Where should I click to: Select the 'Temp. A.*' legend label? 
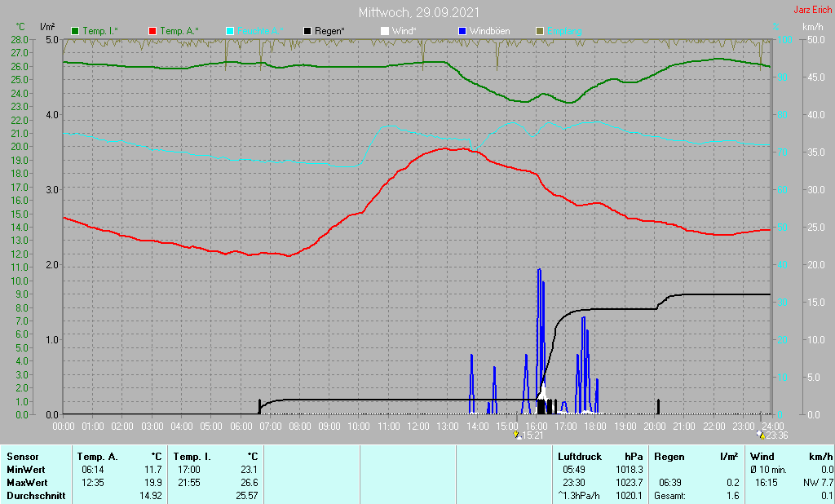click(179, 31)
